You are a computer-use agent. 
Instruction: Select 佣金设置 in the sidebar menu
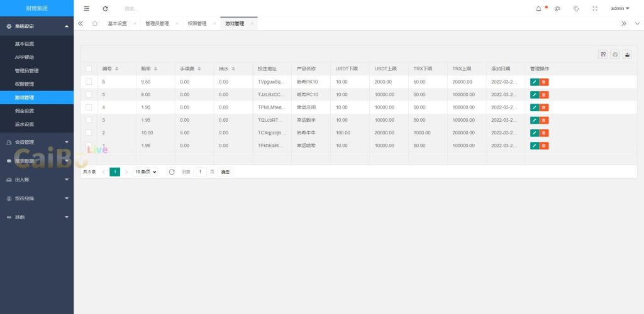tap(25, 111)
